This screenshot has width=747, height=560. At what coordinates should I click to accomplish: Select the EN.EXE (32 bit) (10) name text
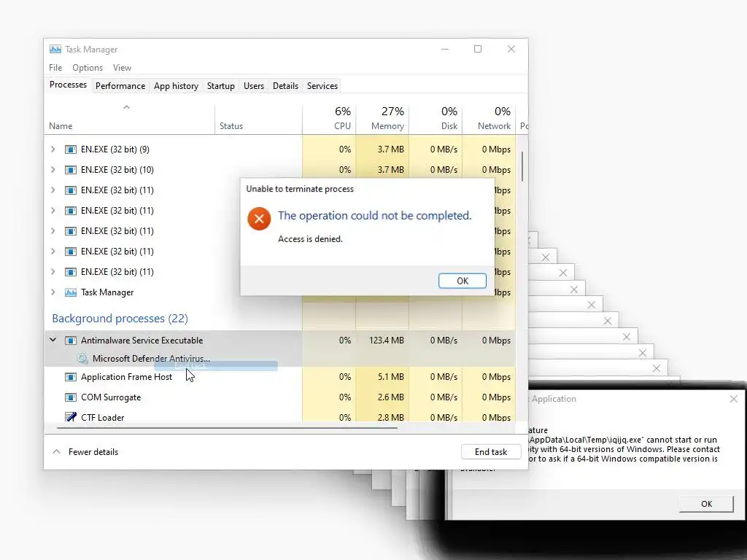tap(117, 170)
